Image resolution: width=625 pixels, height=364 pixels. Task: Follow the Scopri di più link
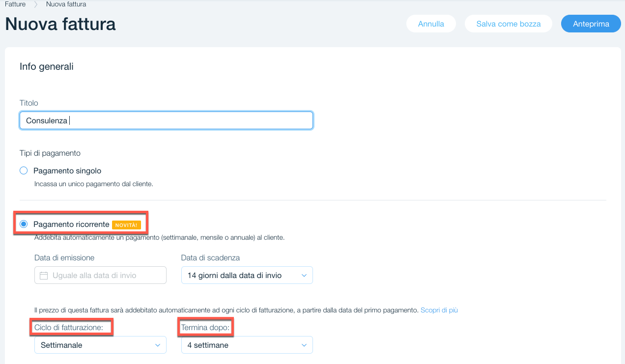pyautogui.click(x=439, y=310)
